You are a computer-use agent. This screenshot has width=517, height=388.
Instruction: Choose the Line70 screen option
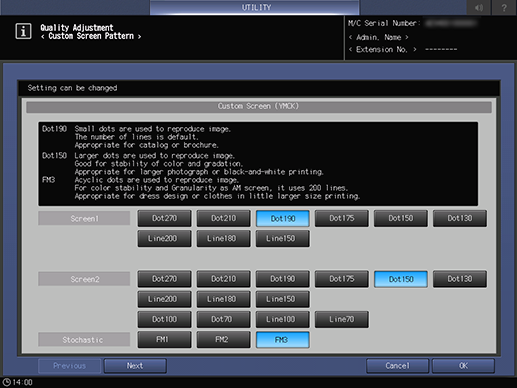click(x=342, y=319)
